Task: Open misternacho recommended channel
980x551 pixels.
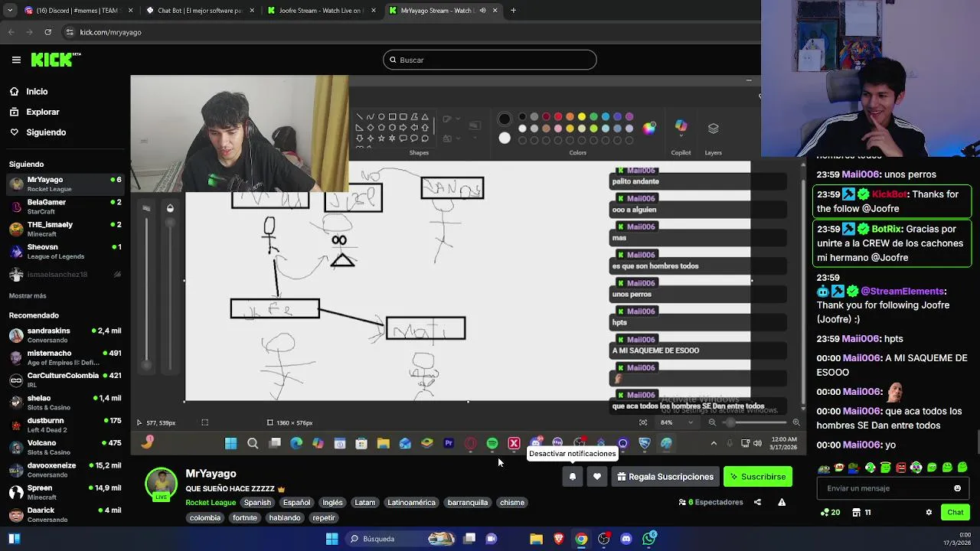Action: [65, 357]
